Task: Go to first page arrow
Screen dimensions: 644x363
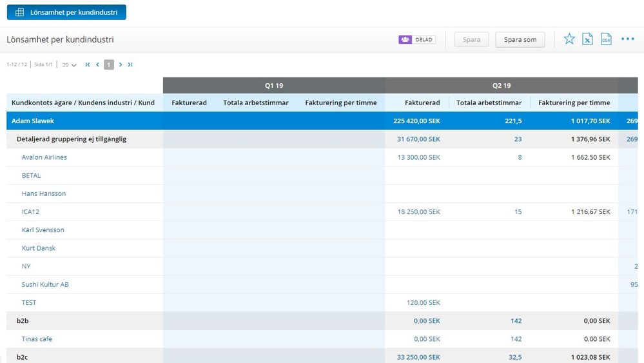Action: [88, 64]
